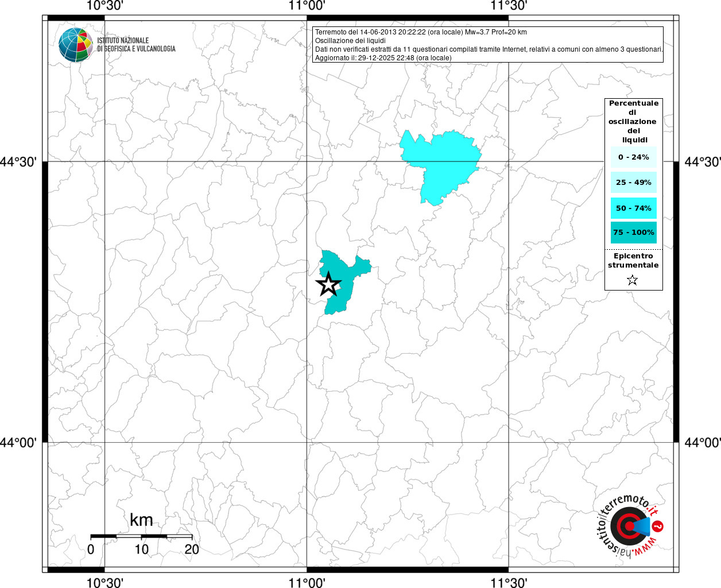
Task: Click the epicenter star on the map
Action: (328, 284)
